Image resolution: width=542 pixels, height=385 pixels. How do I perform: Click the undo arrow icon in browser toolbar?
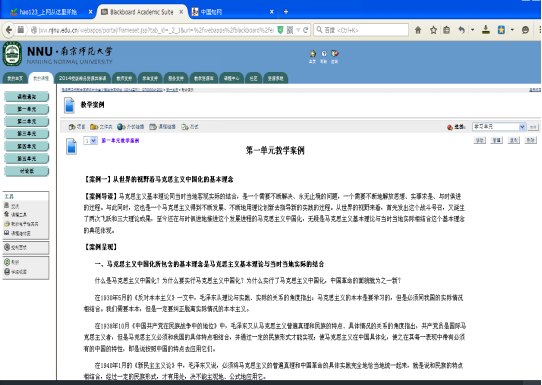[x=461, y=30]
